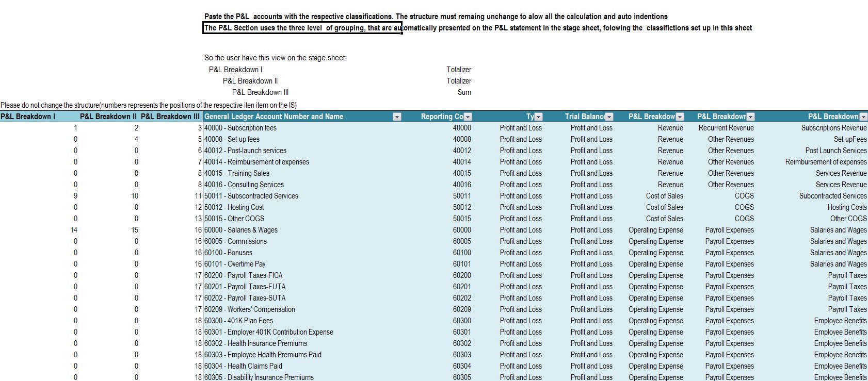Click the 'Subcontracted Services' cell in the last column
868x381 pixels.
tap(833, 196)
